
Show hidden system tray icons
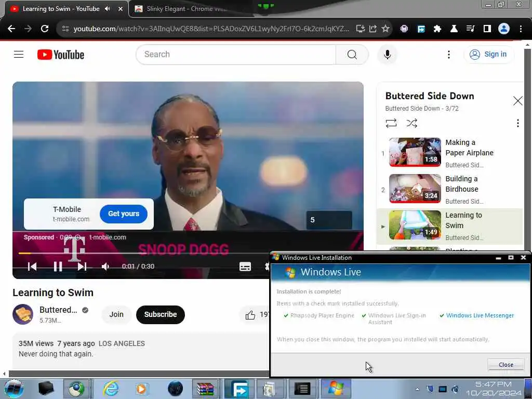417,389
